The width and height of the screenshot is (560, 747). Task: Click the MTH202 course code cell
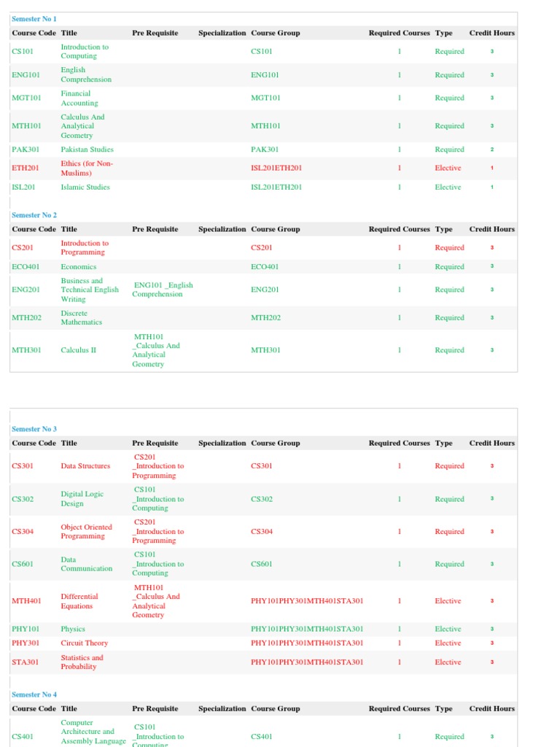click(26, 318)
